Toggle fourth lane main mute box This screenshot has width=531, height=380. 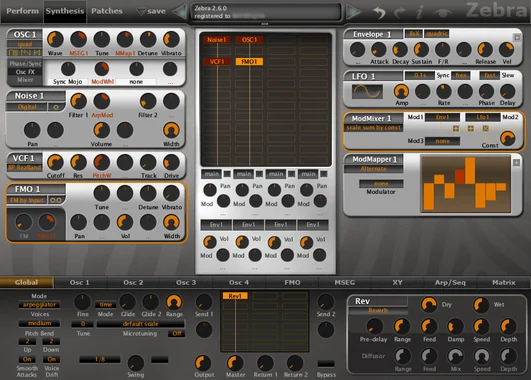(324, 174)
